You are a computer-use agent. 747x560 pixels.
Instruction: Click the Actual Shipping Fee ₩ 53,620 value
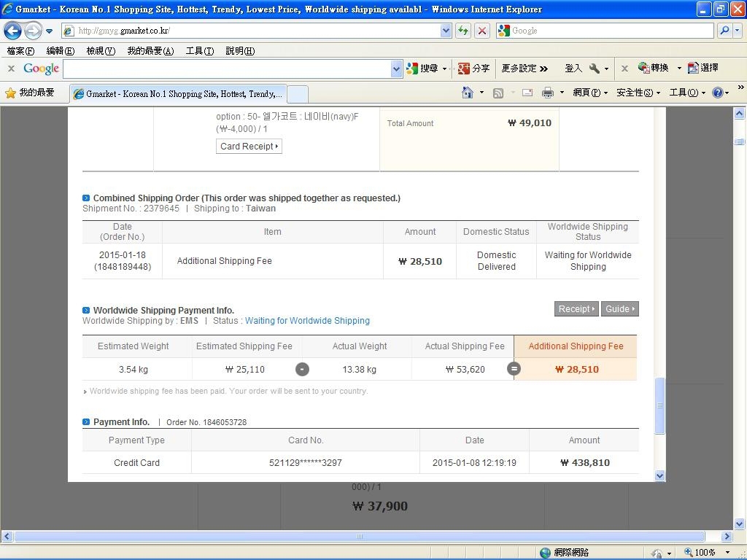pos(465,370)
